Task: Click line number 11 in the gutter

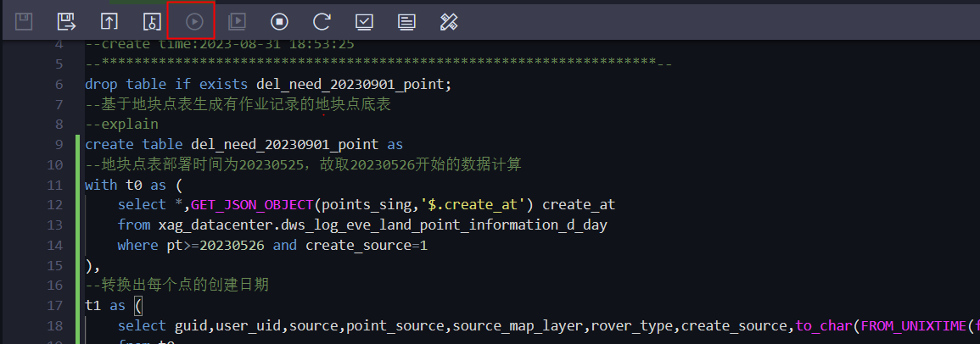Action: (x=54, y=185)
